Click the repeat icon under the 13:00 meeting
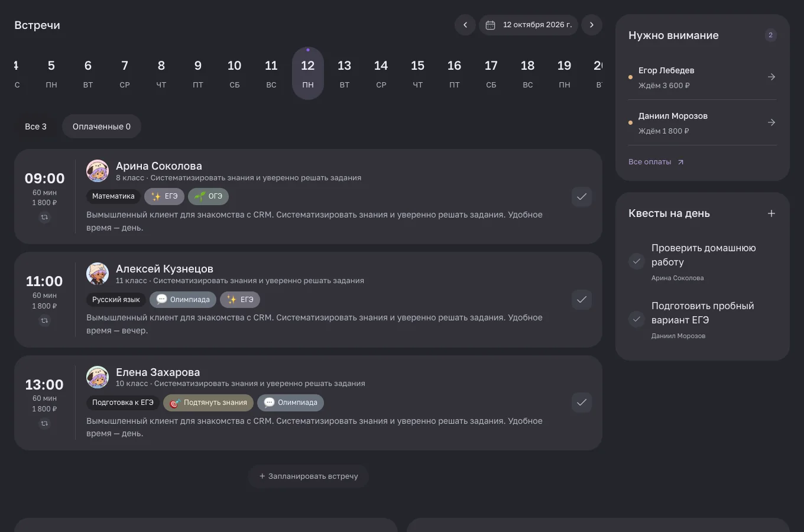 click(44, 423)
